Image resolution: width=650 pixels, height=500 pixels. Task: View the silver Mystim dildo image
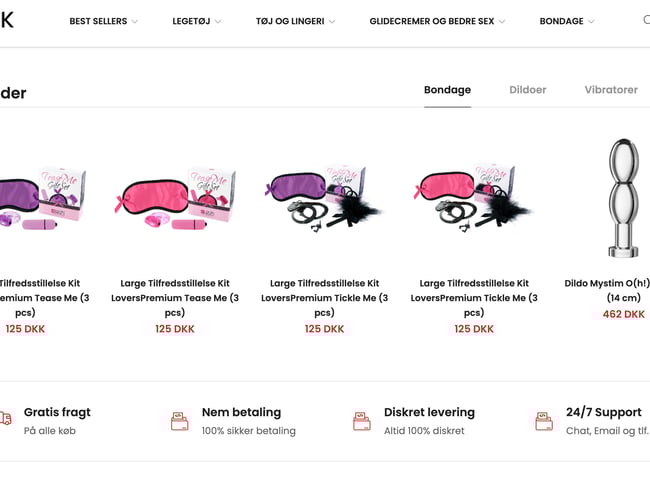pos(622,200)
